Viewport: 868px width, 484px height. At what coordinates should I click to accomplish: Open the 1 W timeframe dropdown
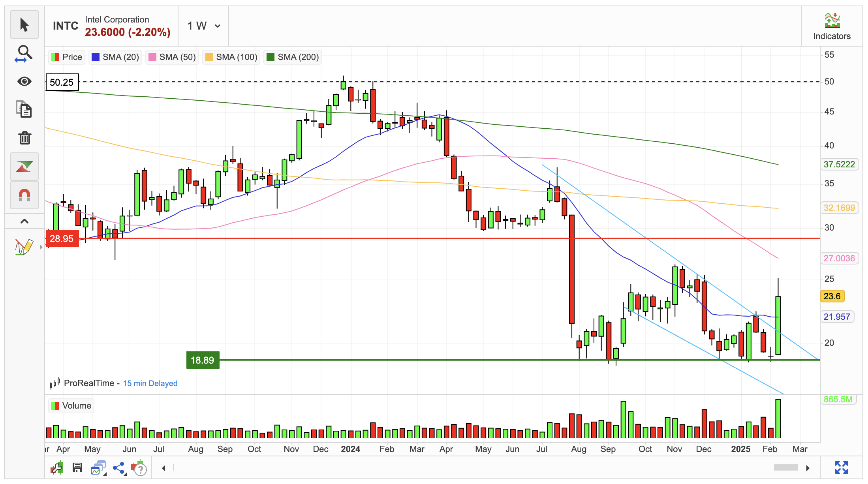(204, 26)
